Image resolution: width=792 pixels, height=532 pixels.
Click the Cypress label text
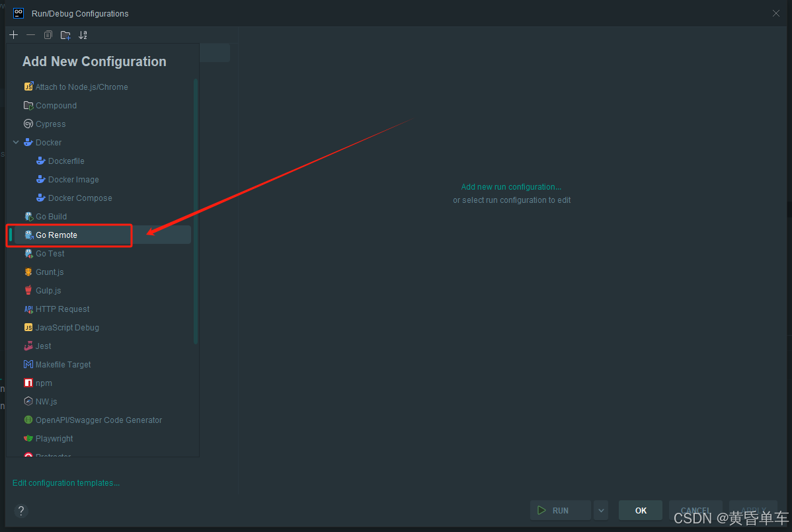coord(50,124)
